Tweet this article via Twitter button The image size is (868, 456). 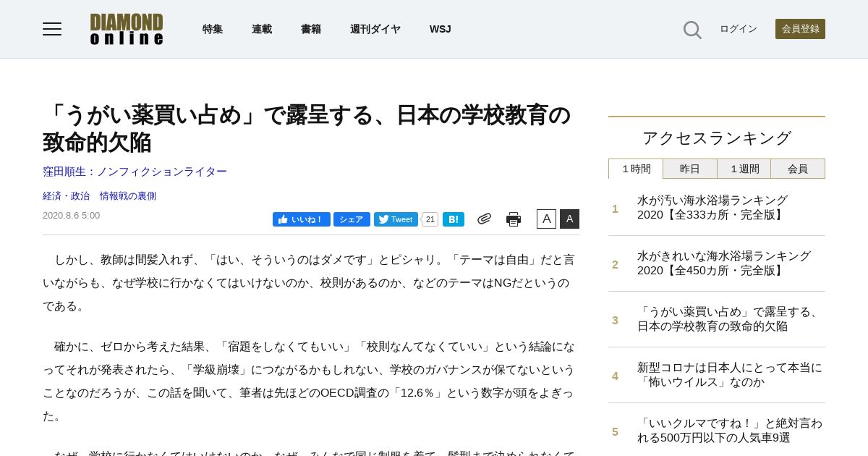(x=396, y=219)
